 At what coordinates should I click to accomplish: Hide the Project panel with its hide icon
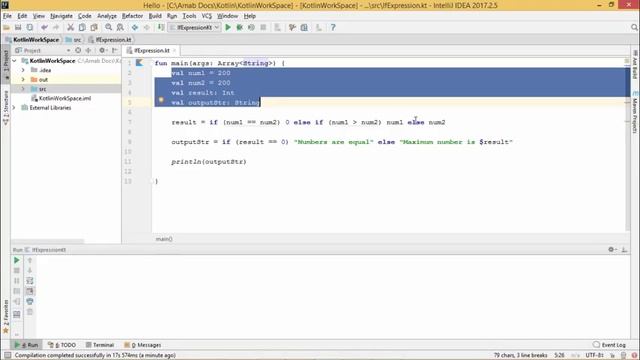[115, 50]
